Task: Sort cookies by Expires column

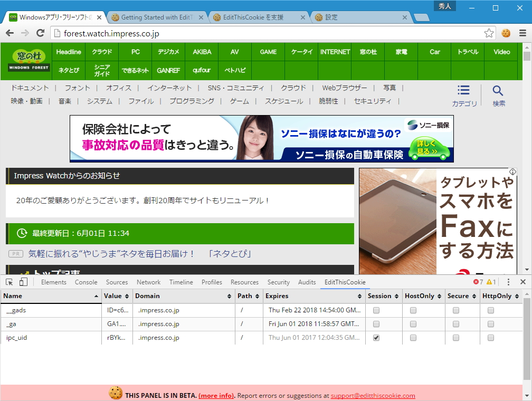Action: [x=314, y=296]
